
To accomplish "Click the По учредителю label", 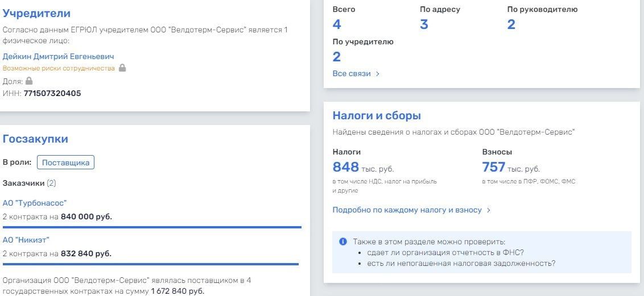I will pos(363,42).
